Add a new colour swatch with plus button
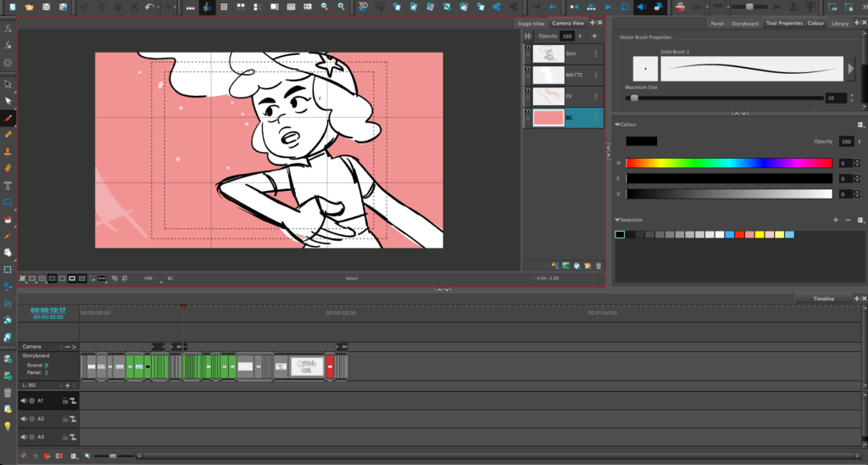 [836, 220]
